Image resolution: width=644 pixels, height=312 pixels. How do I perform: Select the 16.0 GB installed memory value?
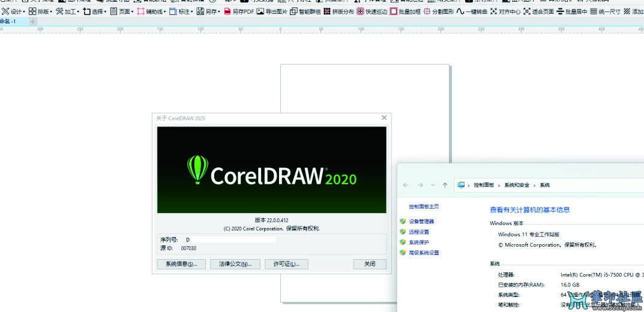coord(570,284)
